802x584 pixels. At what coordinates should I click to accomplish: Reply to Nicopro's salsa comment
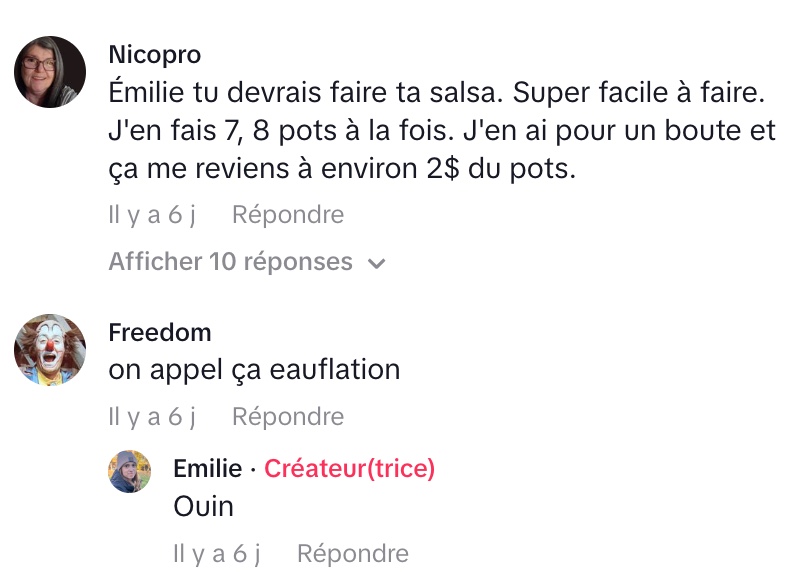pyautogui.click(x=288, y=215)
